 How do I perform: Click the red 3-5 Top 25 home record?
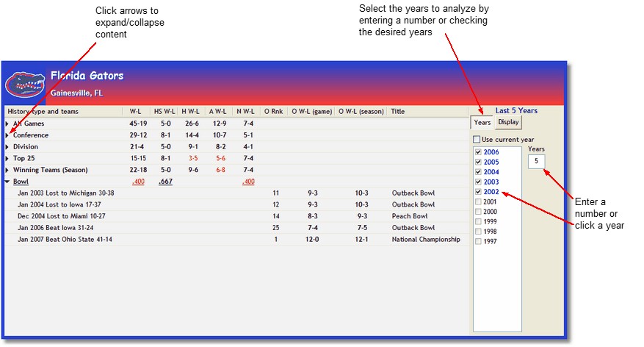point(193,158)
